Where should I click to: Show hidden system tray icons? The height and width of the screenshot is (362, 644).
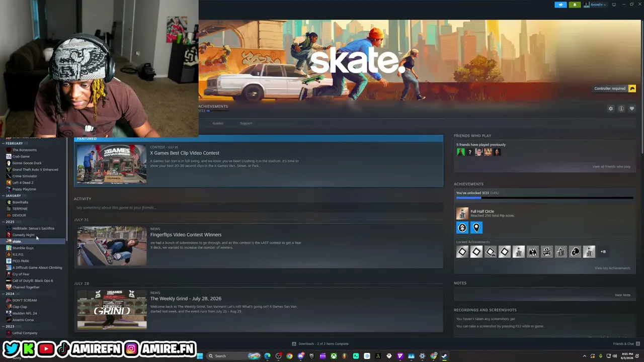[x=584, y=356]
